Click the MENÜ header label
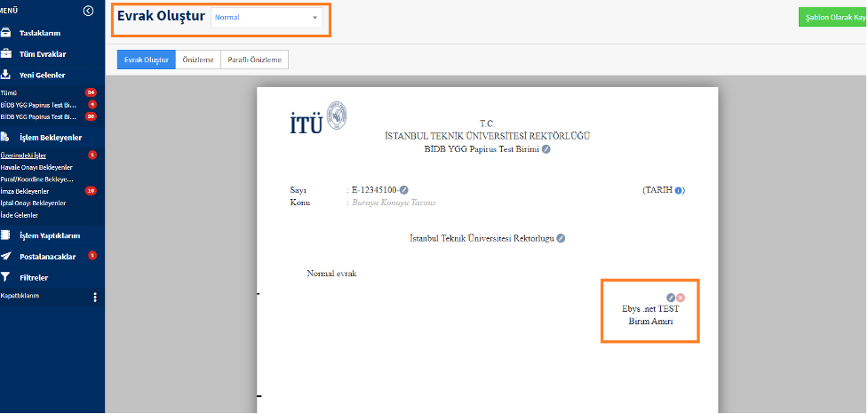Viewport: 868px width, 414px height. tap(9, 11)
